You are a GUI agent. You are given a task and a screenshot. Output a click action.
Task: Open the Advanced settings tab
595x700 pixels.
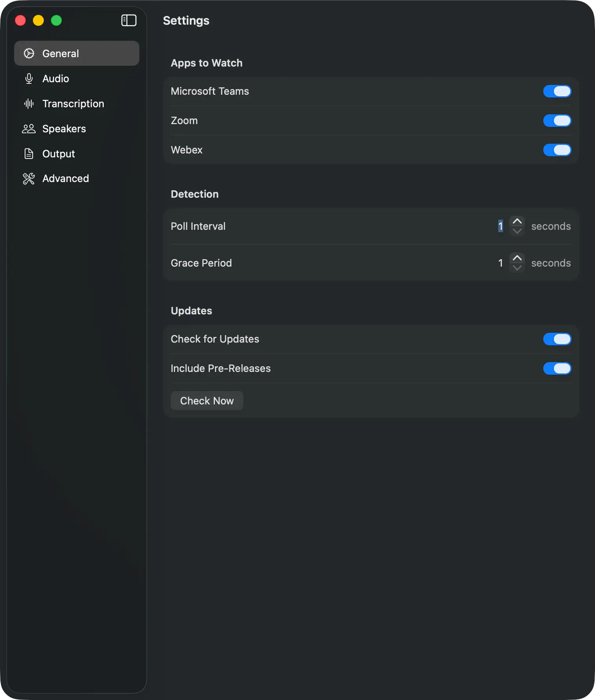click(77, 179)
